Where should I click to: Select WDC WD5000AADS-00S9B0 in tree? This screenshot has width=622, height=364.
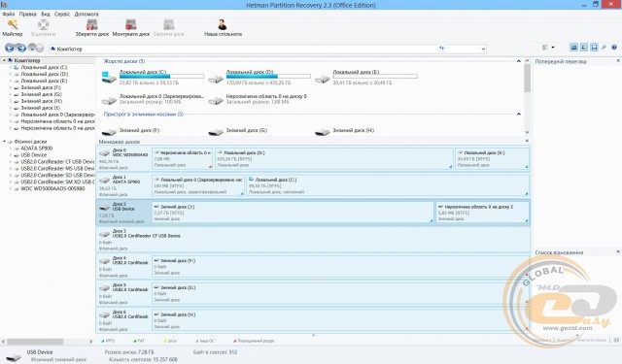coord(52,188)
